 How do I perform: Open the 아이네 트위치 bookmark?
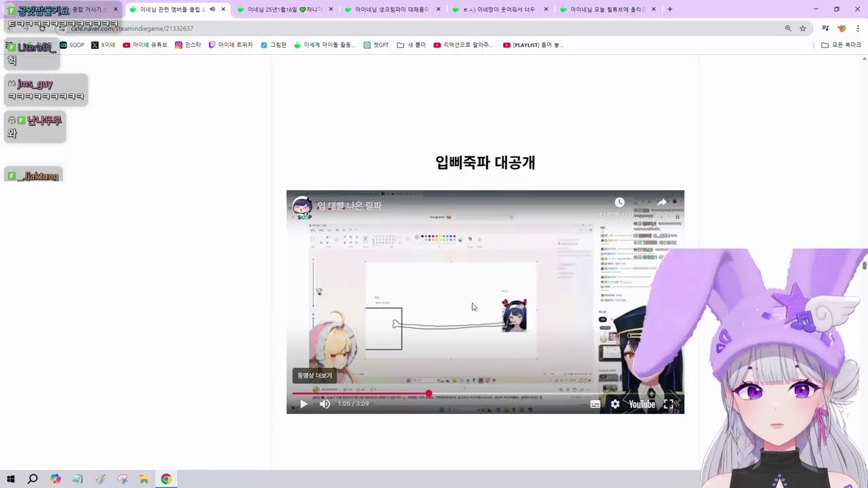(x=231, y=45)
